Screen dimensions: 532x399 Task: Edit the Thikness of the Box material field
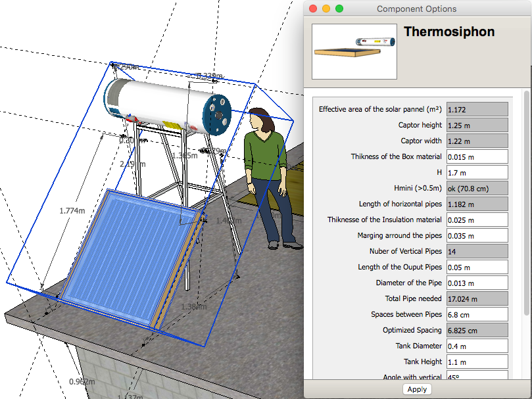(x=477, y=156)
